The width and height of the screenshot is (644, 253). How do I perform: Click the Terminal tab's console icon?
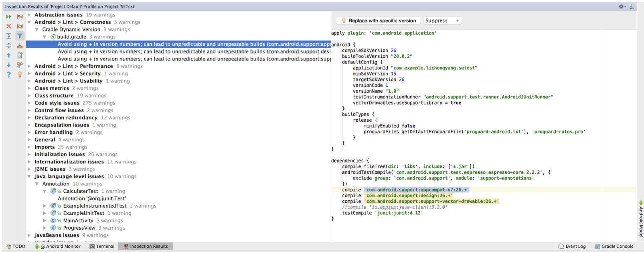pyautogui.click(x=92, y=246)
